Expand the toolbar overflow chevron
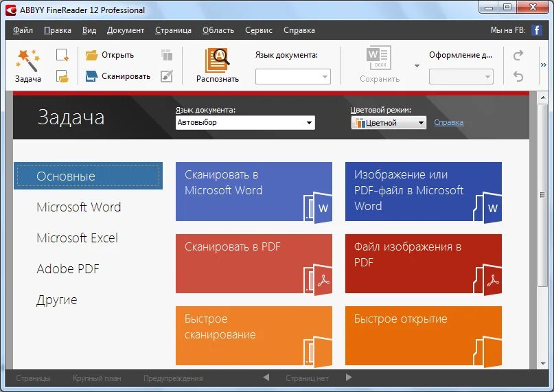 point(544,65)
